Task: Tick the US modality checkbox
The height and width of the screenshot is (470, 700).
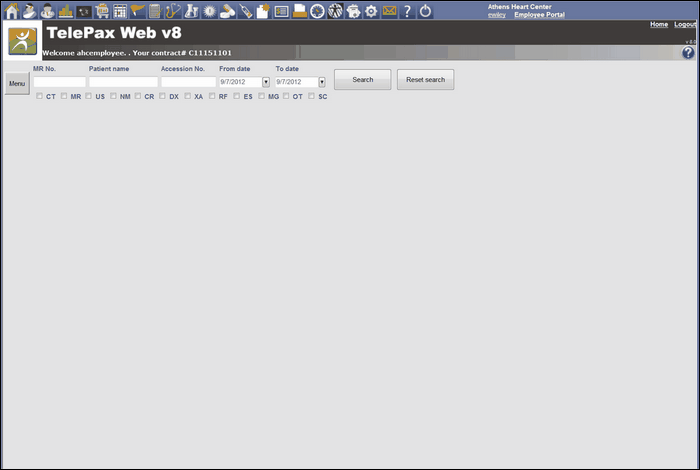Action: pos(89,96)
